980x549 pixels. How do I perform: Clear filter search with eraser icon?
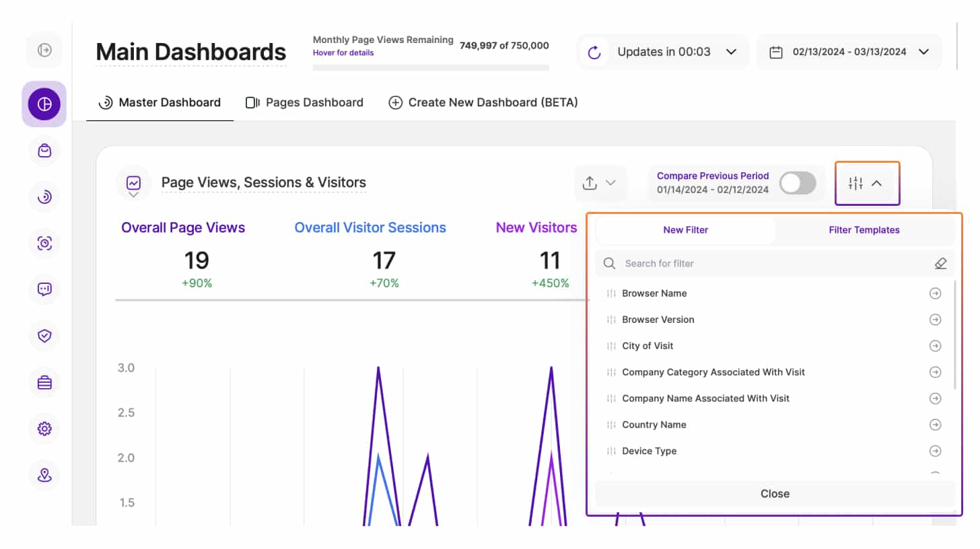tap(940, 264)
